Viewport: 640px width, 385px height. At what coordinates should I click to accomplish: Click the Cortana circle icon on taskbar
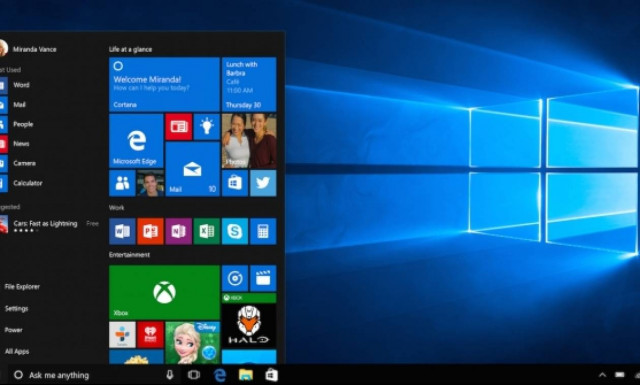click(18, 375)
